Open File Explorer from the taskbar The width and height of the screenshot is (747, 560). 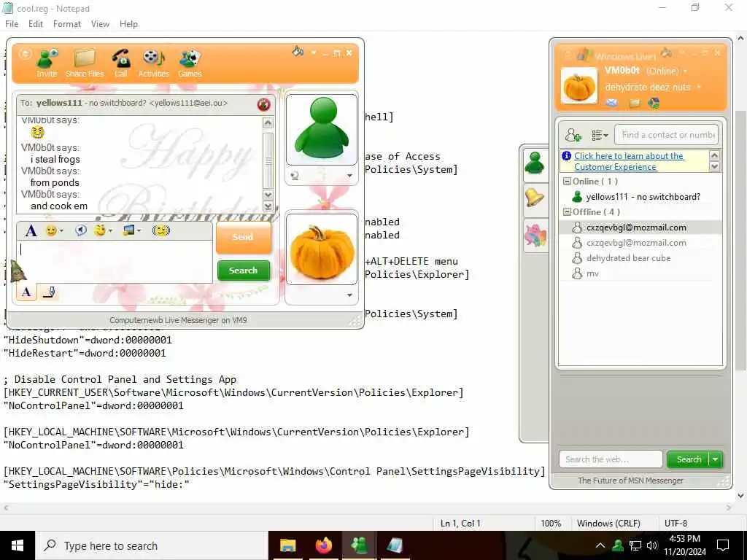[x=287, y=545]
